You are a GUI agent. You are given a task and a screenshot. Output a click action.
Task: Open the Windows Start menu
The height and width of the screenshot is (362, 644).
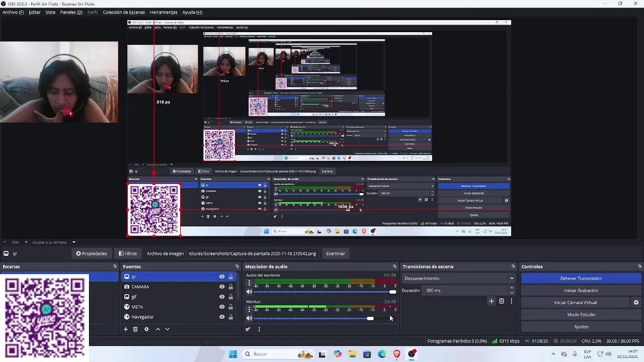click(232, 354)
